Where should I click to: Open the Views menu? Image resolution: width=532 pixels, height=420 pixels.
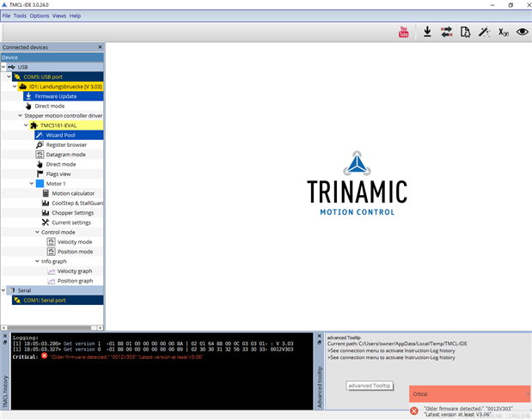pos(59,16)
